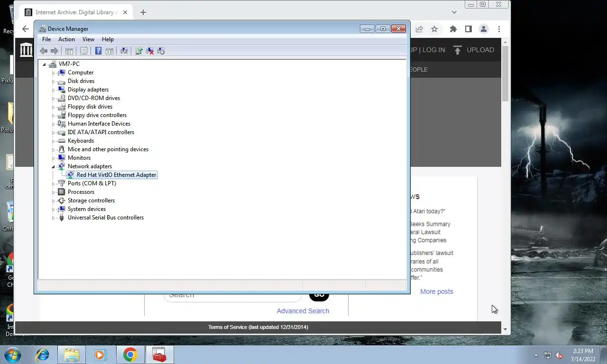Select the Internet Archive: Digital Library tab
Image resolution: width=607 pixels, height=364 pixels.
[x=76, y=12]
